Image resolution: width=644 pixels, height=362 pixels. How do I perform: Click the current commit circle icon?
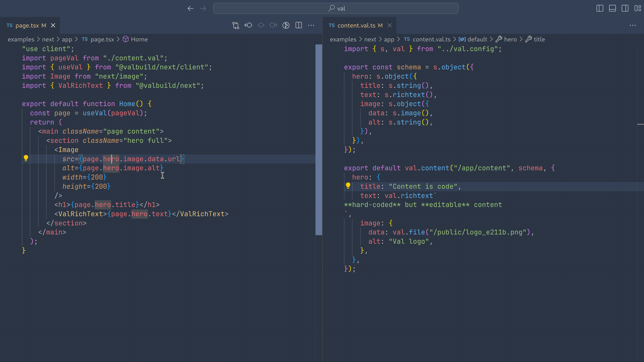pyautogui.click(x=261, y=25)
